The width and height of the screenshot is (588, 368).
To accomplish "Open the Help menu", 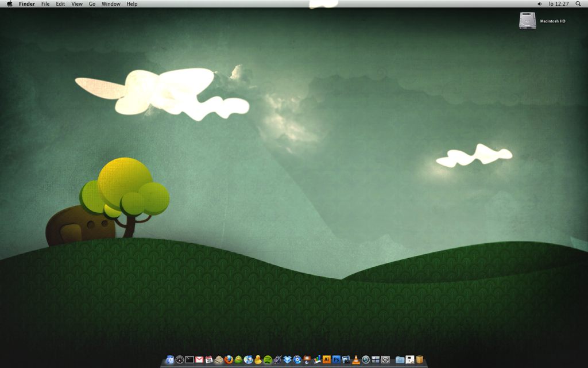I will [x=132, y=4].
